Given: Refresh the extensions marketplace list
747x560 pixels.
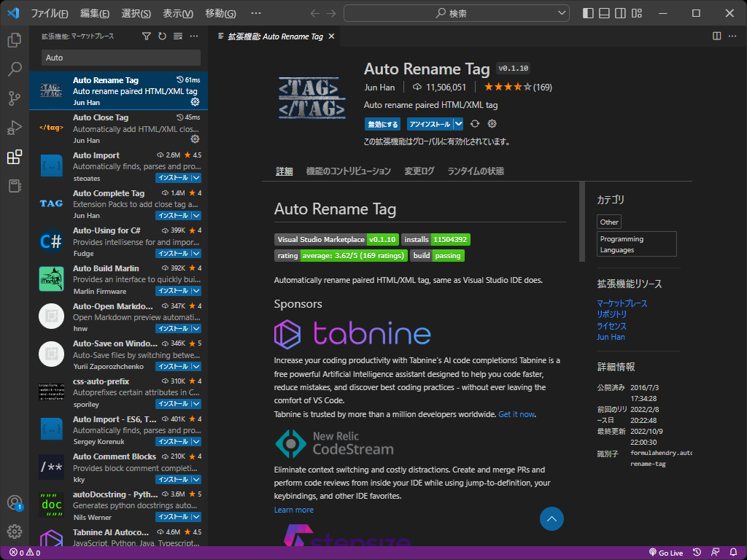Looking at the screenshot, I should [162, 36].
